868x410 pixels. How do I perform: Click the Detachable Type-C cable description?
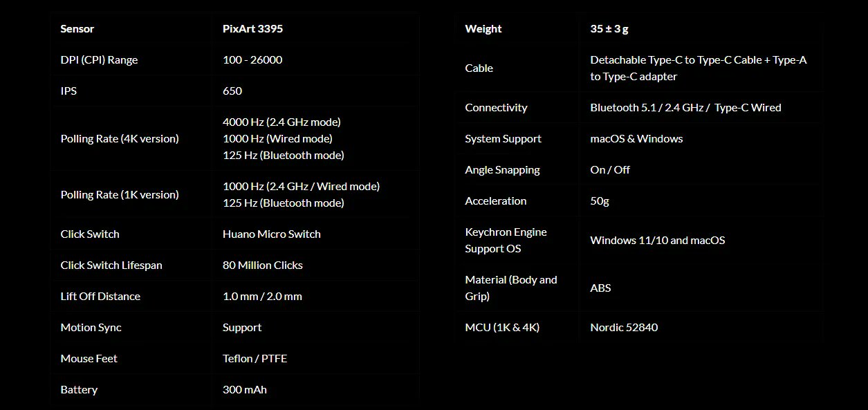pos(698,68)
